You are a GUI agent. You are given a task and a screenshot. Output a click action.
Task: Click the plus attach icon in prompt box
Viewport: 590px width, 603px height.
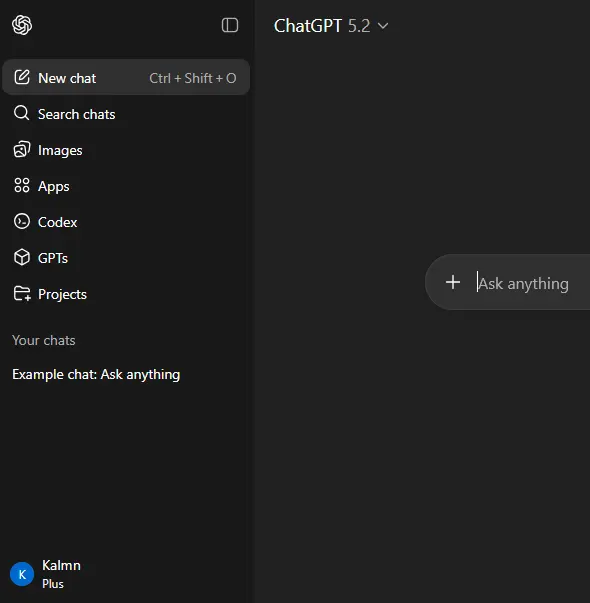tap(453, 282)
